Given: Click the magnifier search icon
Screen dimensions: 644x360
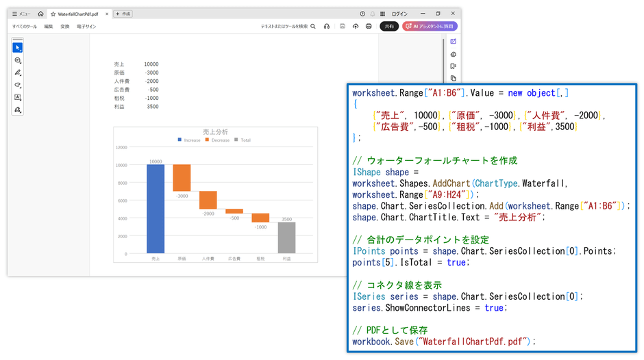Looking at the screenshot, I should pyautogui.click(x=313, y=26).
